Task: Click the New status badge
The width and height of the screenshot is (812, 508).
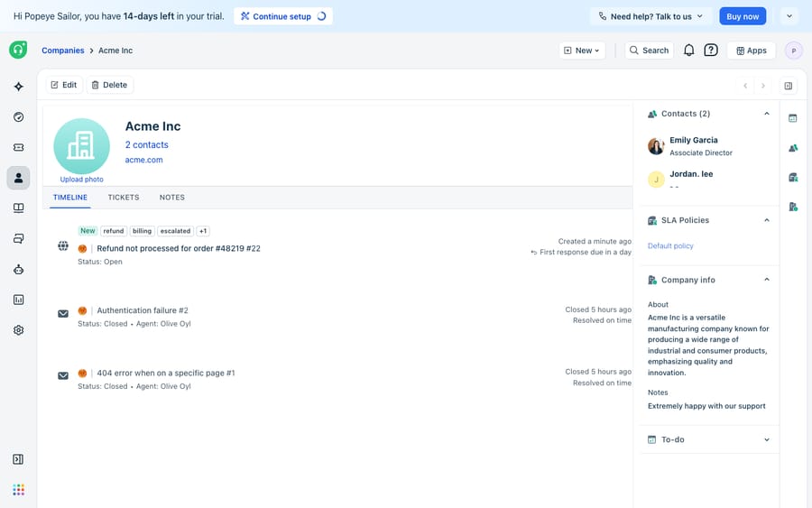Action: point(88,231)
